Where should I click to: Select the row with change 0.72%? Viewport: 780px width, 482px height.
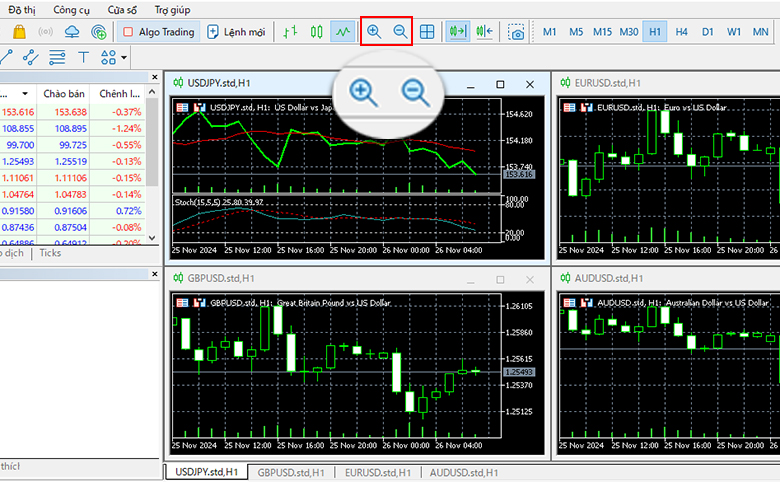pos(73,210)
